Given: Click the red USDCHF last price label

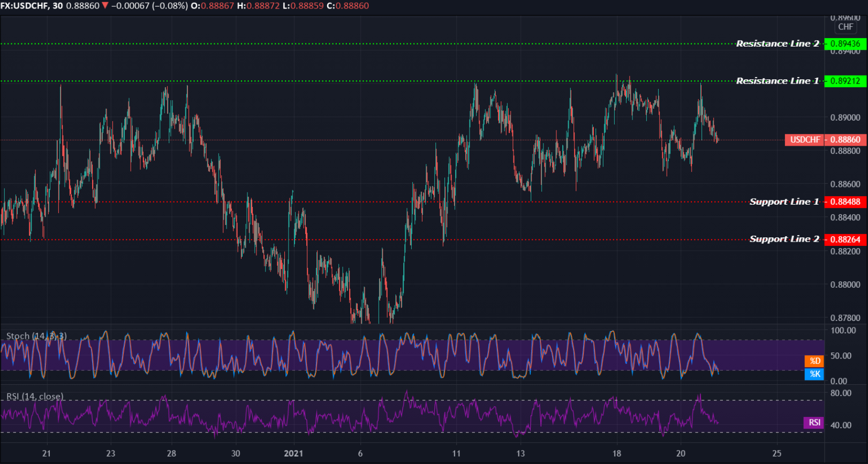Looking at the screenshot, I should [805, 140].
